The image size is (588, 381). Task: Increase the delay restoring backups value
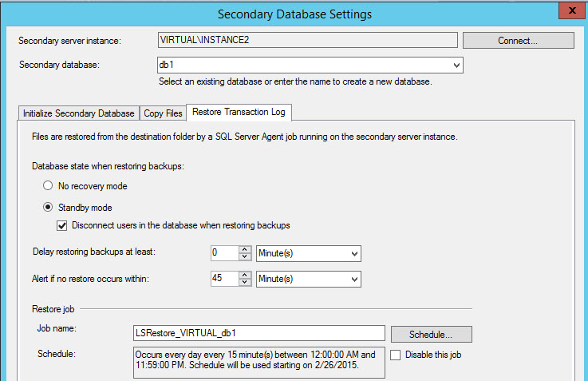(246, 249)
